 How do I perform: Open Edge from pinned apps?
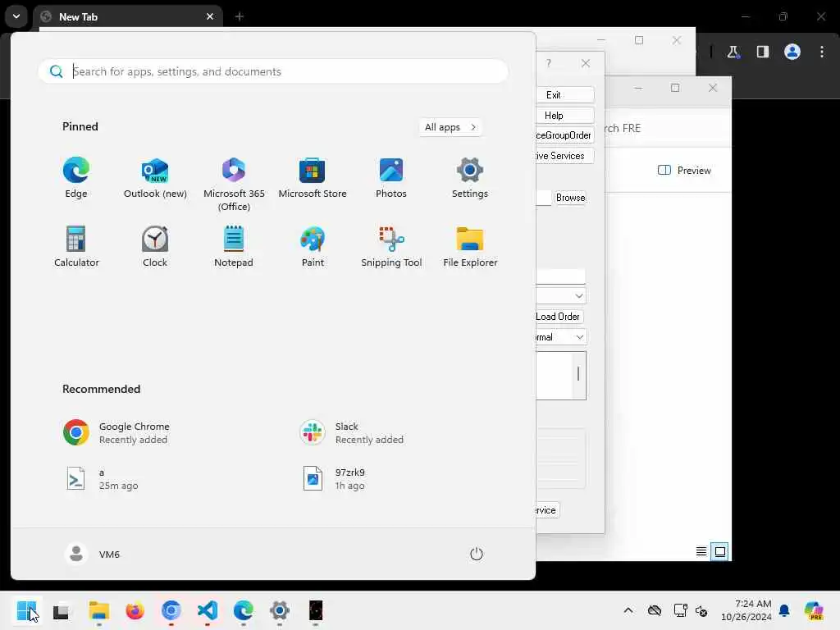76,178
